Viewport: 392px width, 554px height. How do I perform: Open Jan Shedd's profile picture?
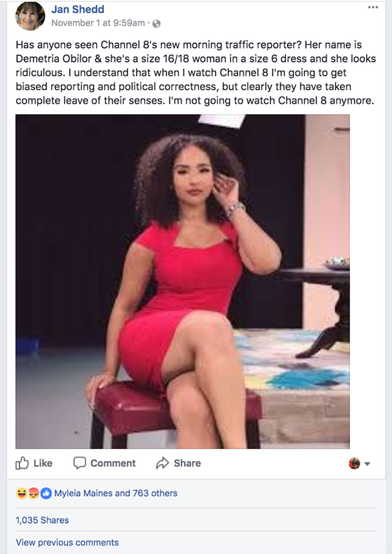[31, 16]
